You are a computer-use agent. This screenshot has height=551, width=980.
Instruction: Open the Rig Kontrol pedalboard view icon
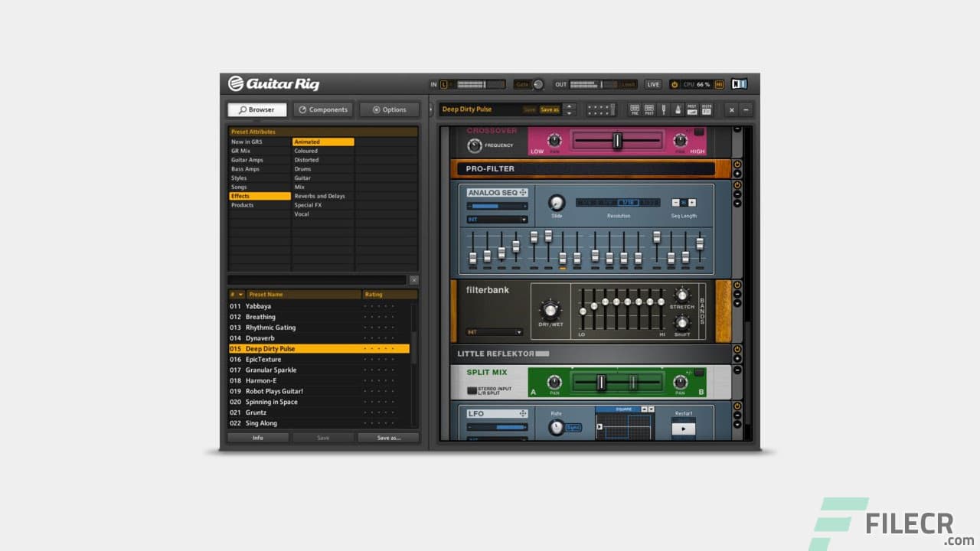click(x=706, y=109)
